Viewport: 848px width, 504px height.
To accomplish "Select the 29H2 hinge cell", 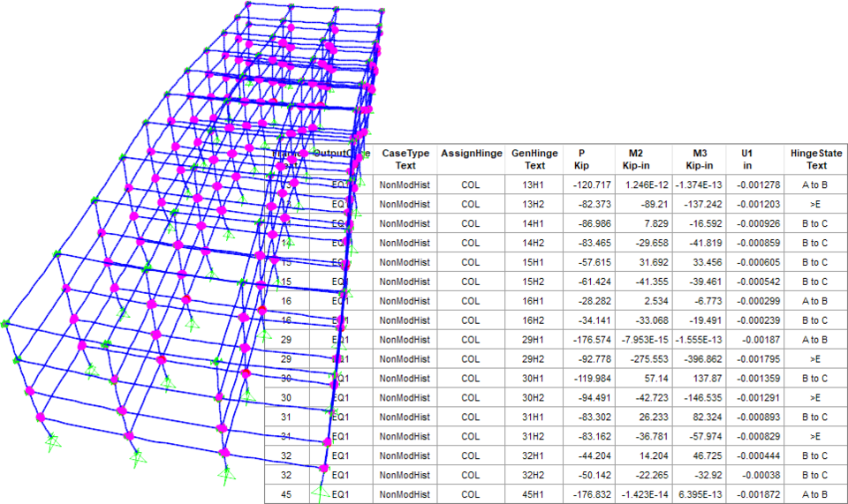I will 534,359.
